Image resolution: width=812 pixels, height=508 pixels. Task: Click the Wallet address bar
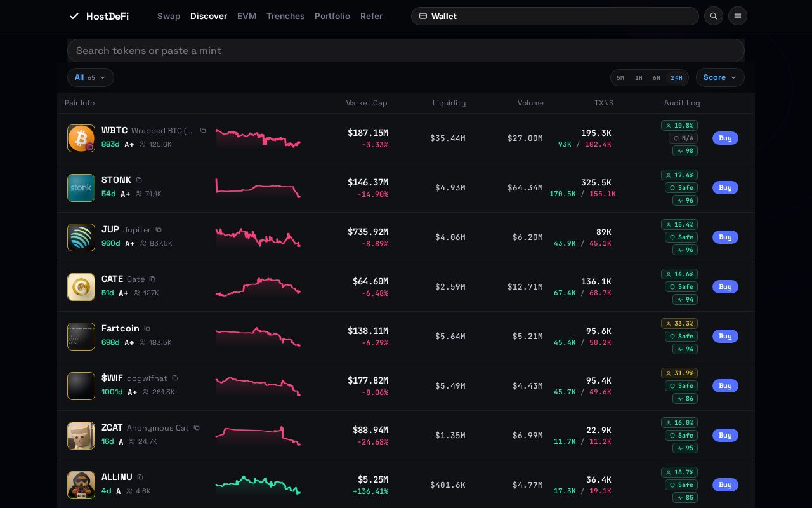555,16
